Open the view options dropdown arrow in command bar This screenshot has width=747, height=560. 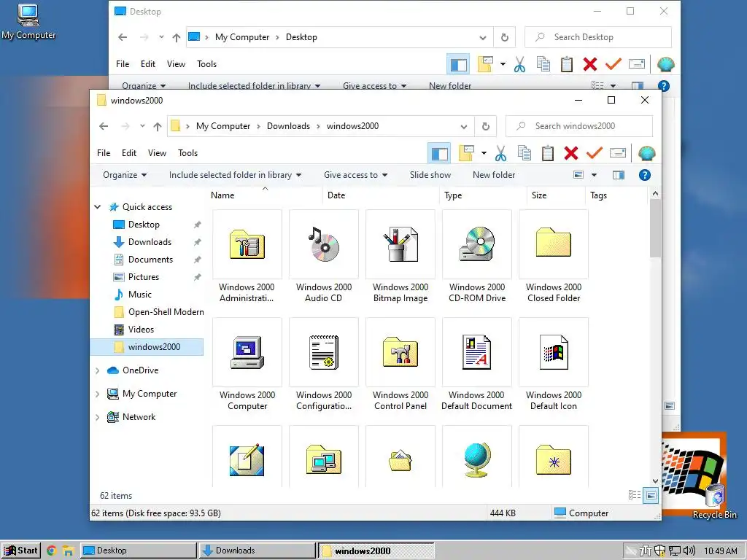(x=594, y=175)
